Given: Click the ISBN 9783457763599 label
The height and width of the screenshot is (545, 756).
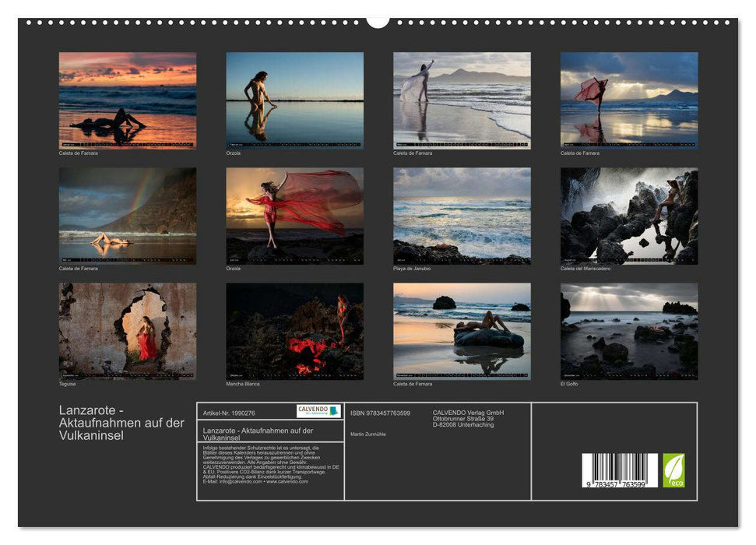Looking at the screenshot, I should tap(382, 413).
